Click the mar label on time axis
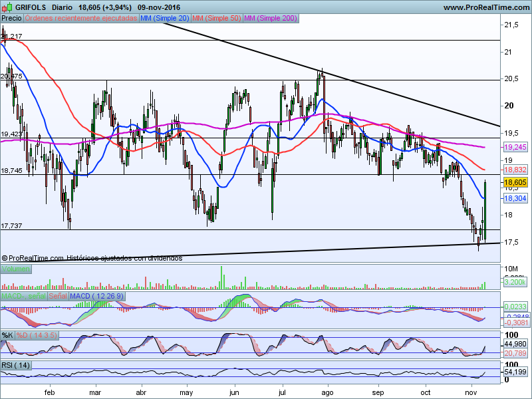The width and height of the screenshot is (532, 399). (x=95, y=392)
